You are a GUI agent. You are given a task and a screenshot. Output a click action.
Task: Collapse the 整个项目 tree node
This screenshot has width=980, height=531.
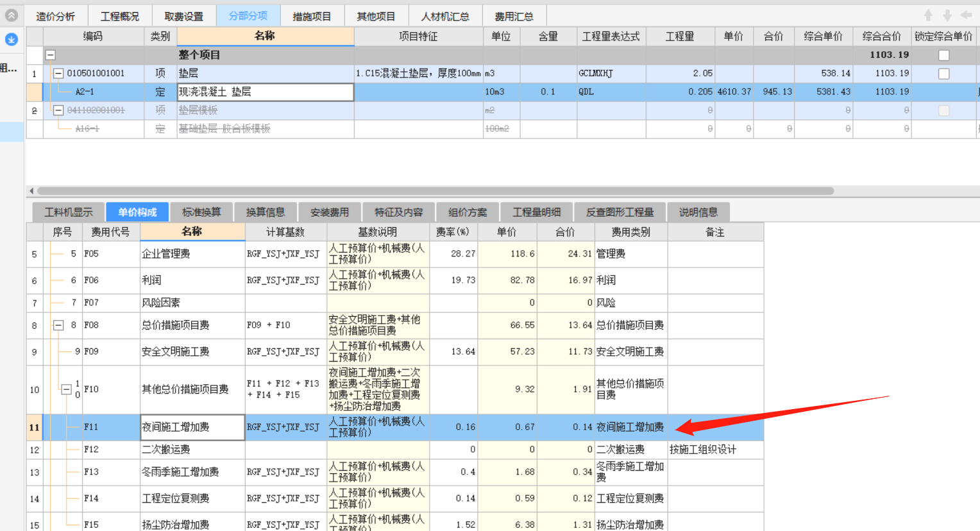coord(50,55)
